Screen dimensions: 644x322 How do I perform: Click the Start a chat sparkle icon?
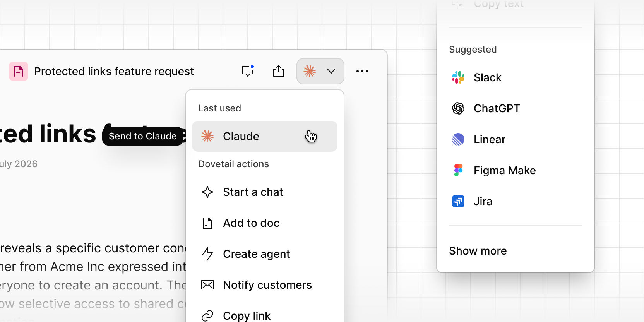click(x=207, y=192)
